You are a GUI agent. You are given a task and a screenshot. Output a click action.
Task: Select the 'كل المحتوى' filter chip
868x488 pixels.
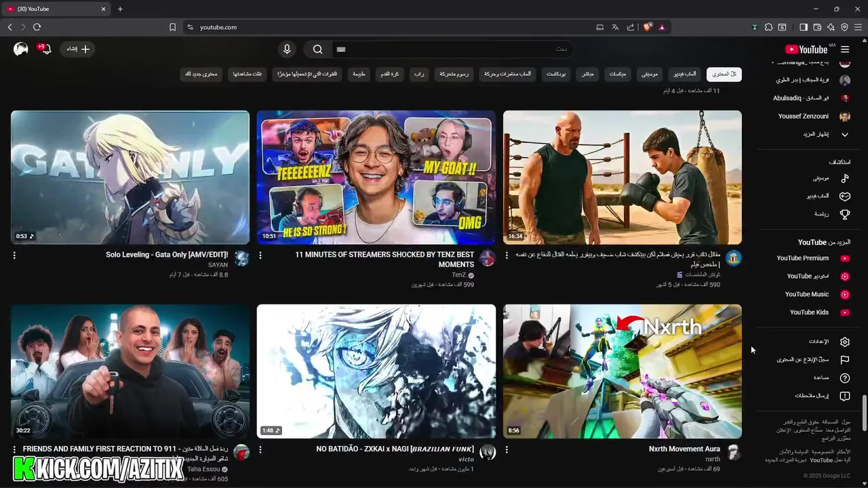[724, 74]
